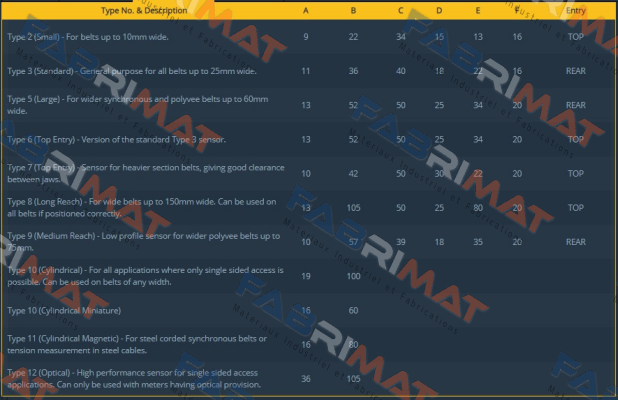
Task: Click the 'TOP' entry in Type 8 row
Action: coord(576,208)
